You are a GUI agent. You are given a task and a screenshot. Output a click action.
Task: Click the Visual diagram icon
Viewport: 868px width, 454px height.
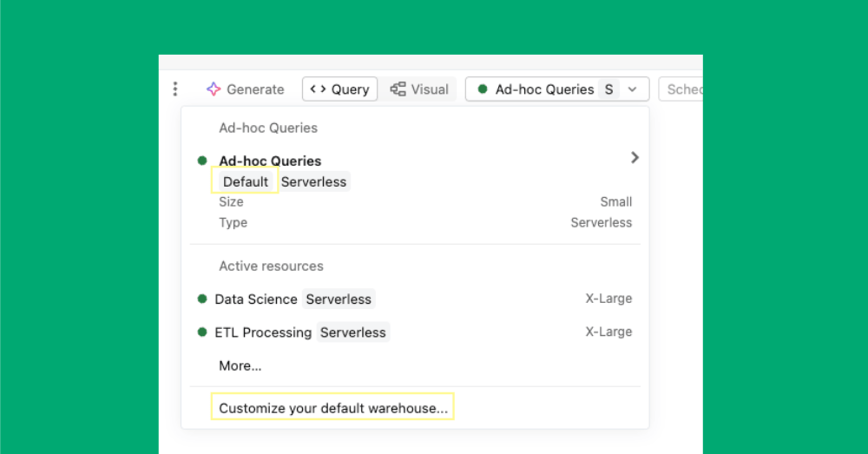tap(398, 89)
